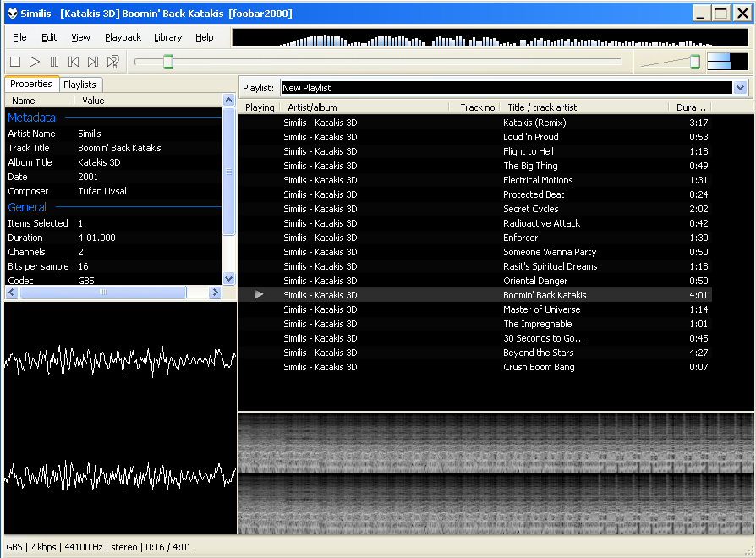Viewport: 756px width, 558px height.
Task: Open the Playback menu
Action: point(123,37)
